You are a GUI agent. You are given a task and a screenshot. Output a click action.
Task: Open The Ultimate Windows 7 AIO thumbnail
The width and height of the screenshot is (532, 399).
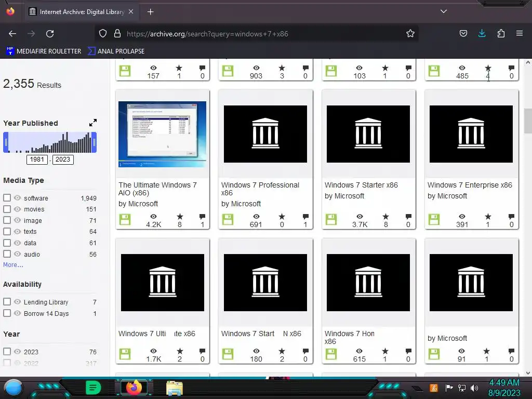point(162,134)
